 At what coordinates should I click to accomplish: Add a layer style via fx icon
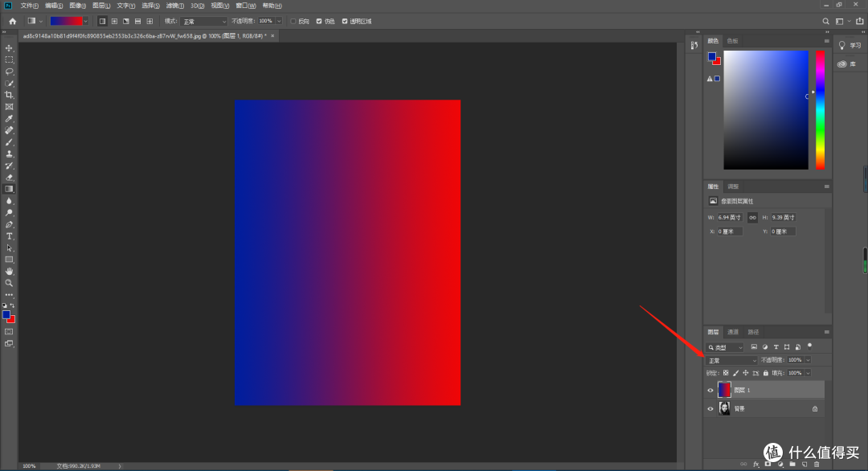(756, 464)
